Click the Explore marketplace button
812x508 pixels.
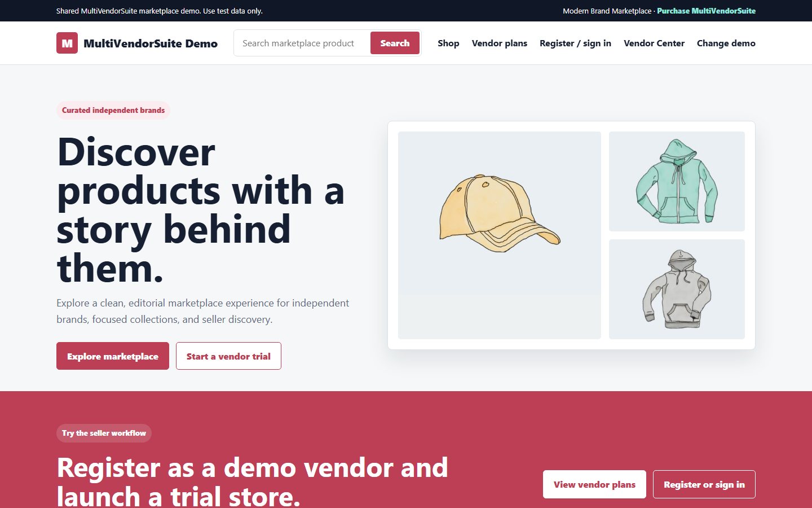coord(113,356)
